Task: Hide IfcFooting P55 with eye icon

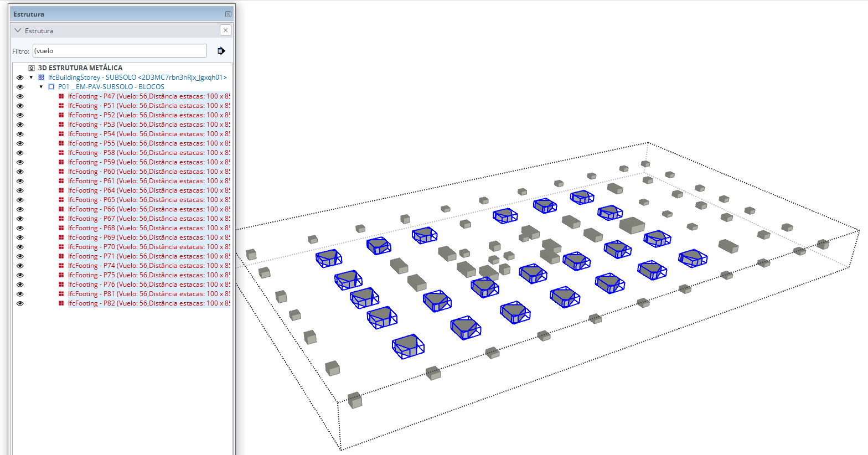Action: (x=20, y=143)
